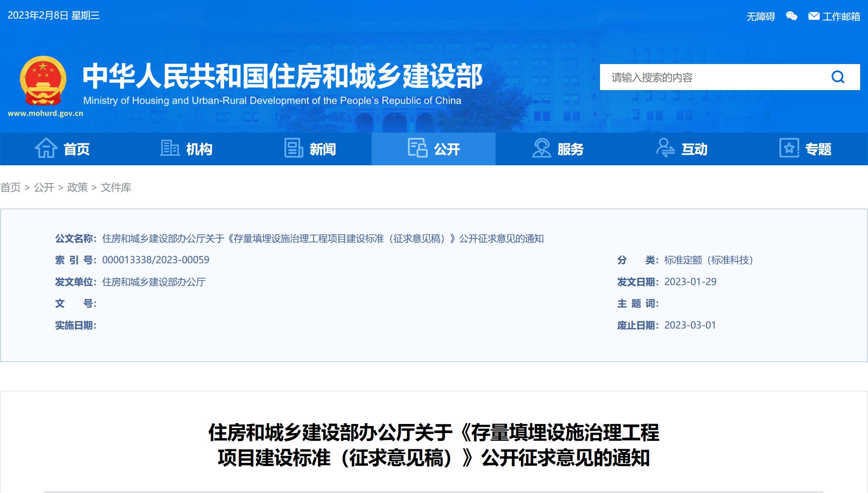
Task: Click the date 2023年2月8日 星期三
Action: click(x=54, y=16)
